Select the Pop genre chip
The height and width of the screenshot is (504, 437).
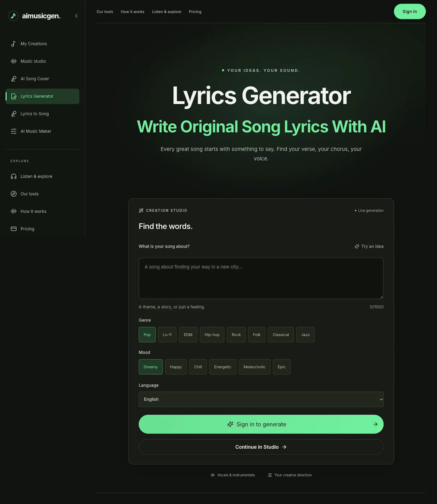pos(147,335)
